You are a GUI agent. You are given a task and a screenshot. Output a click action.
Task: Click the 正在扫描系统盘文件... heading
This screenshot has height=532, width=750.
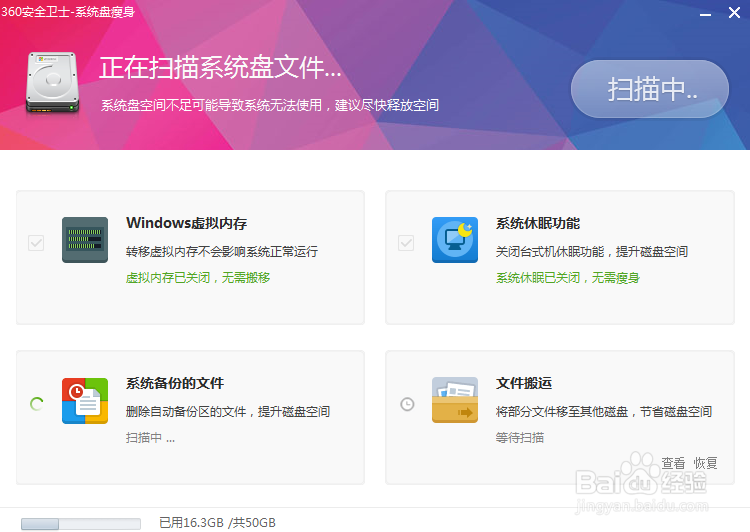(x=220, y=67)
